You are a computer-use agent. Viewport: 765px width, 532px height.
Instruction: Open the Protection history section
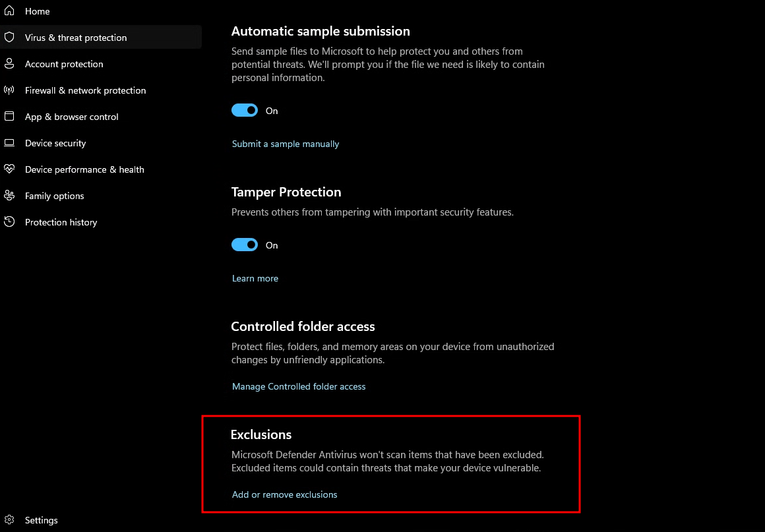(x=61, y=222)
